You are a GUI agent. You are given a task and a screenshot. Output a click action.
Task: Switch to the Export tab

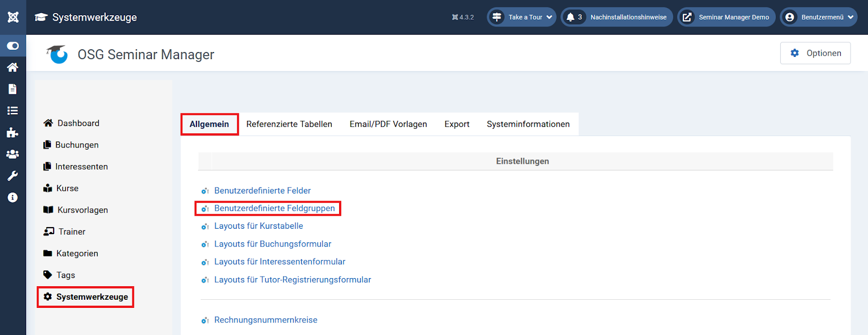pos(457,124)
